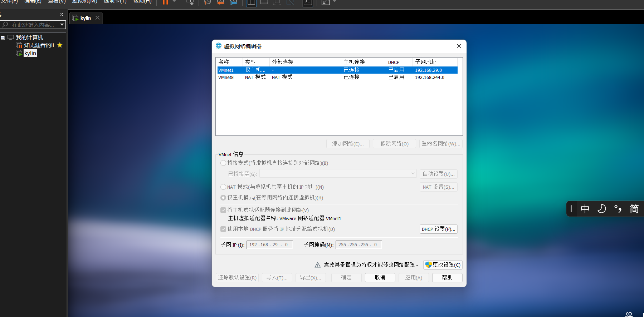Screen dimensions: 644x317
Task: Click subnet address 192.168.244.0 cell
Action: (x=430, y=77)
